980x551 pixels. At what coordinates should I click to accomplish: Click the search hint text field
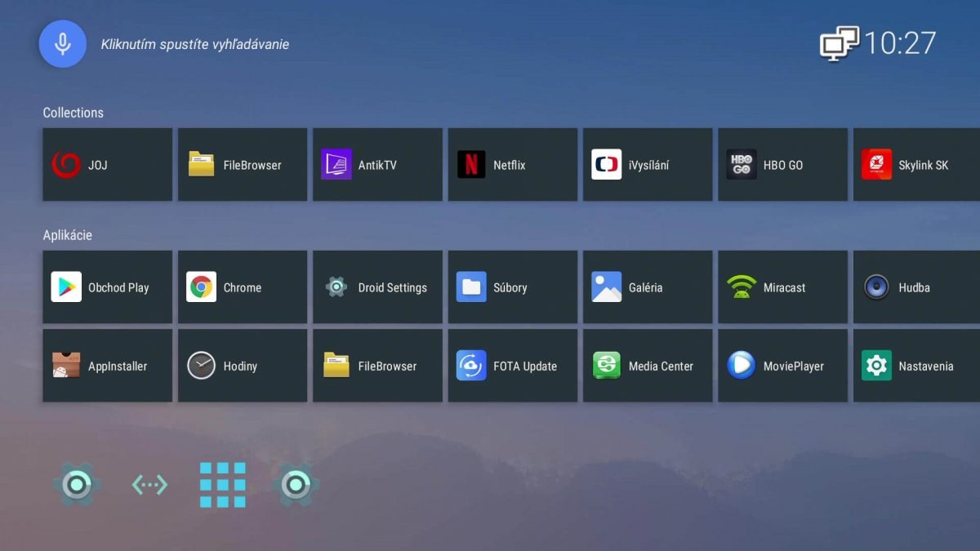(194, 44)
